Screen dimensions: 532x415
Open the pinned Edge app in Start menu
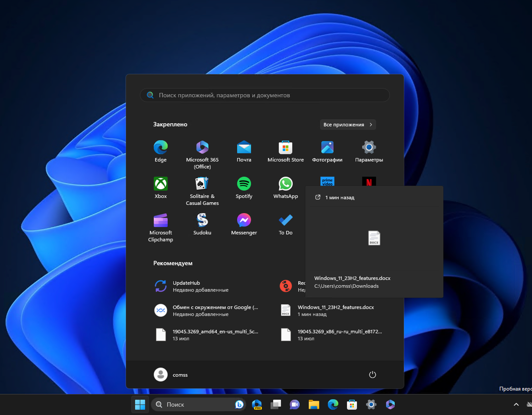tap(161, 151)
